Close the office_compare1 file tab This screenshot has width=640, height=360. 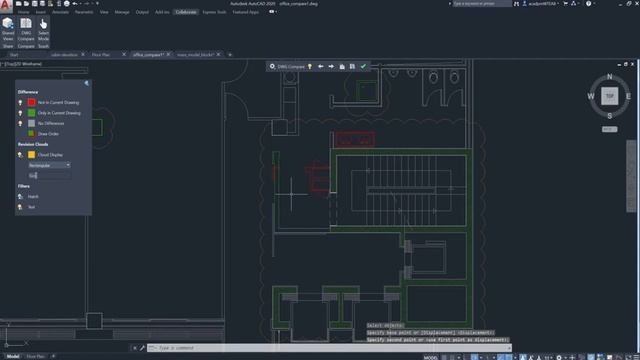point(168,54)
